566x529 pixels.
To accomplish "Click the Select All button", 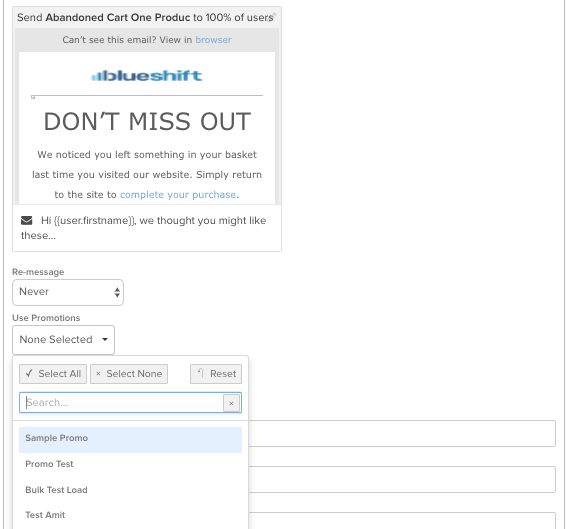I will 53,374.
